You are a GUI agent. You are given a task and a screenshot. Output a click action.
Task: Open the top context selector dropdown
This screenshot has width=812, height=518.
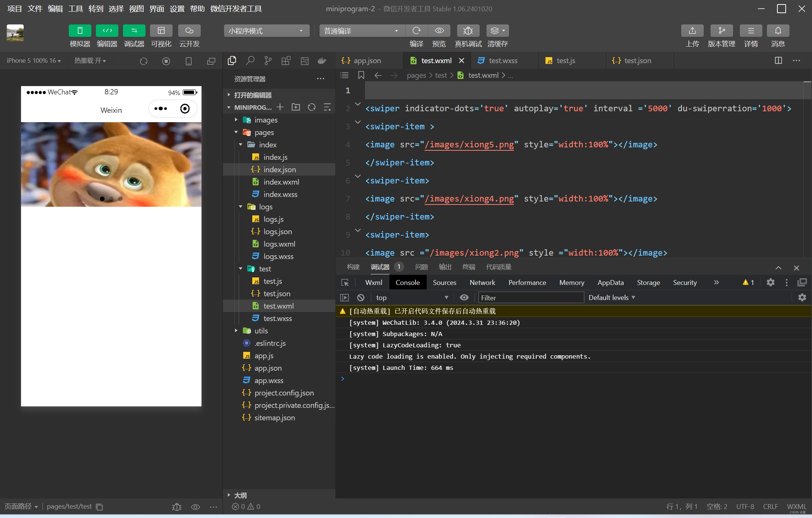[x=412, y=297]
